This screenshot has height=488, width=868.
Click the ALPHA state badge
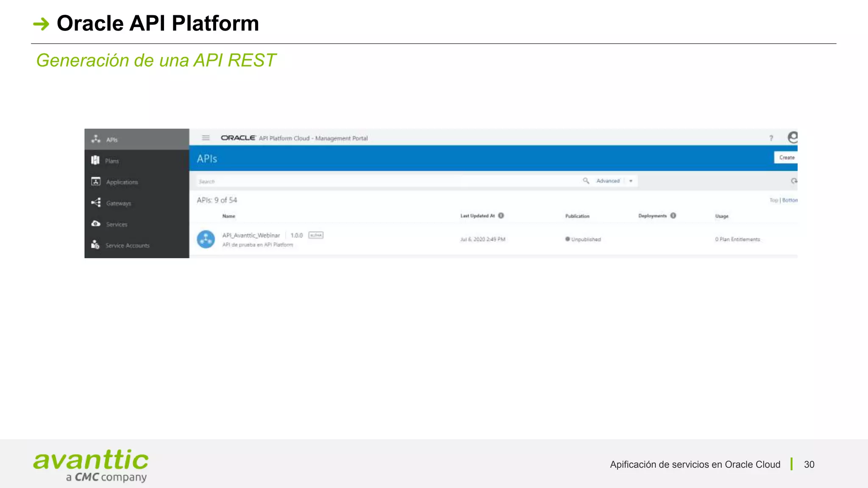point(316,235)
